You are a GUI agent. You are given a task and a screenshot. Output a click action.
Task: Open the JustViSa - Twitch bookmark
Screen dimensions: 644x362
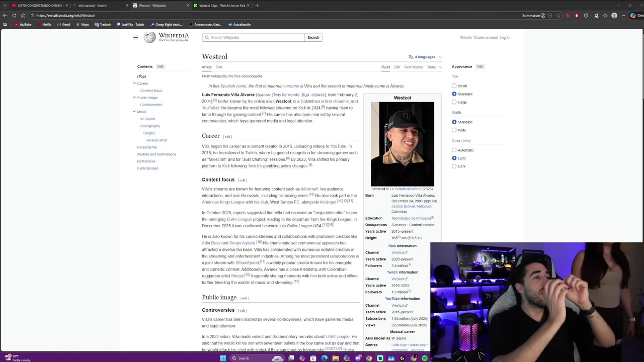point(131,24)
